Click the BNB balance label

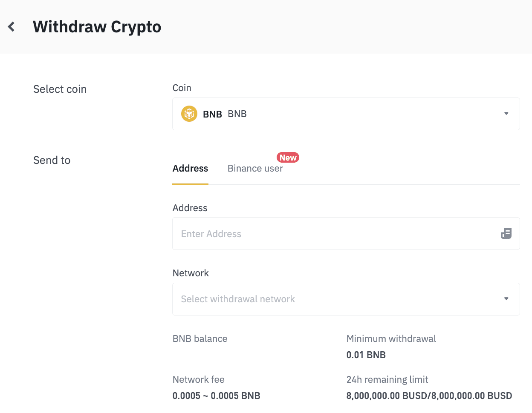[200, 339]
